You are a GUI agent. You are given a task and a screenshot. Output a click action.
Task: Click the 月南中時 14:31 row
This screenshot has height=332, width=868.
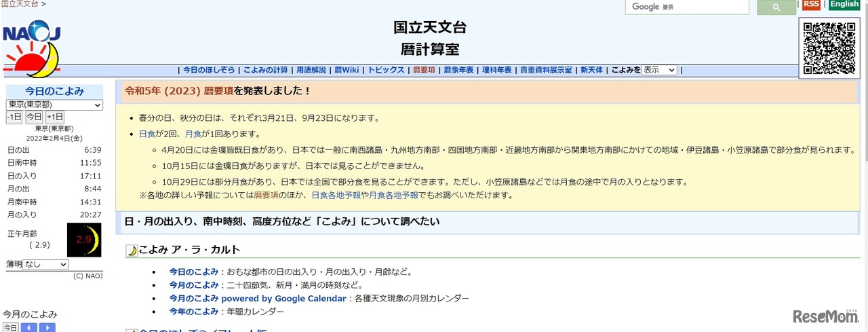tap(54, 202)
